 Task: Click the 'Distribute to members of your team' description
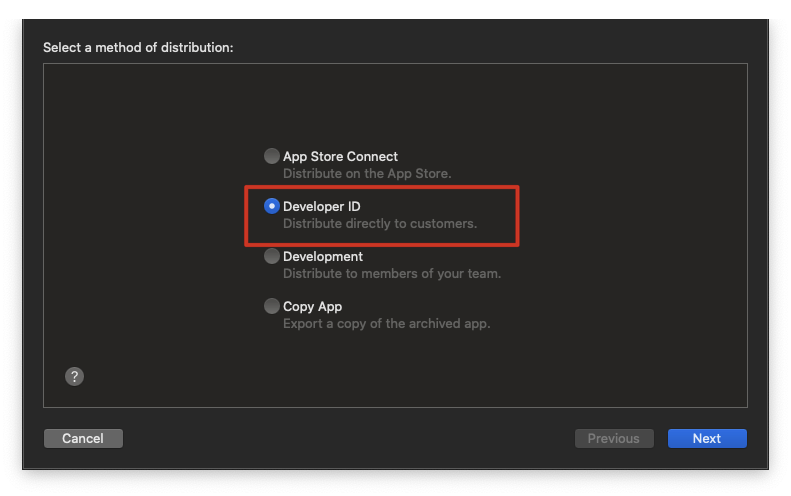[391, 273]
